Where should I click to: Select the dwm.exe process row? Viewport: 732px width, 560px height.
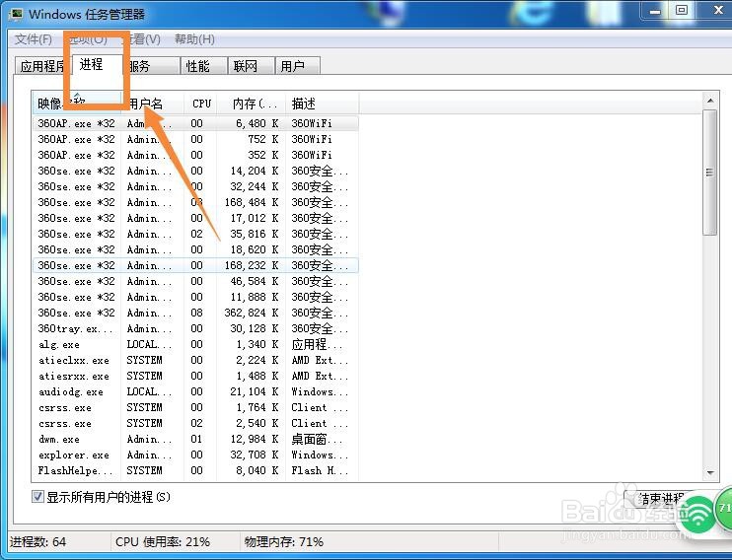tap(196, 439)
